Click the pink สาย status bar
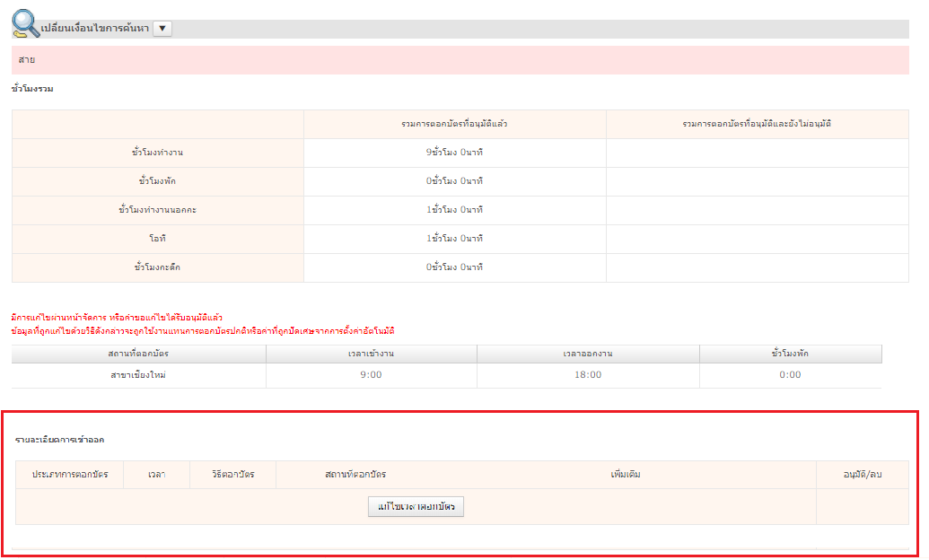 (460, 60)
